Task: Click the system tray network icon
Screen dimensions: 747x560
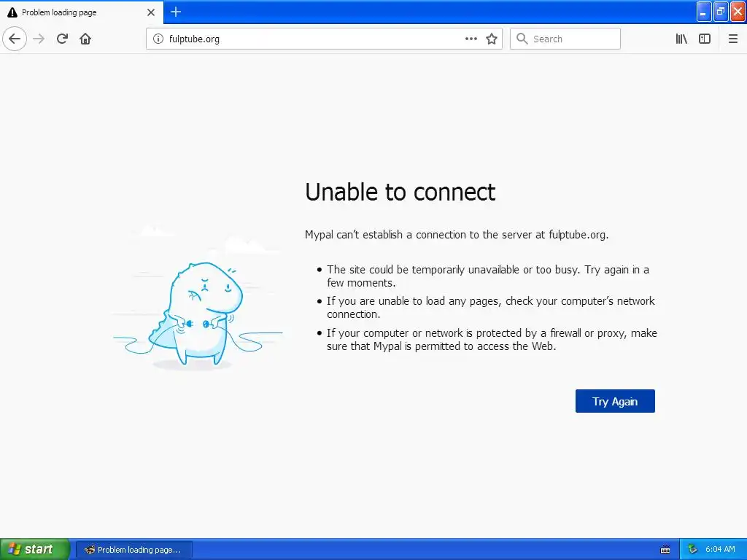Action: pos(693,550)
